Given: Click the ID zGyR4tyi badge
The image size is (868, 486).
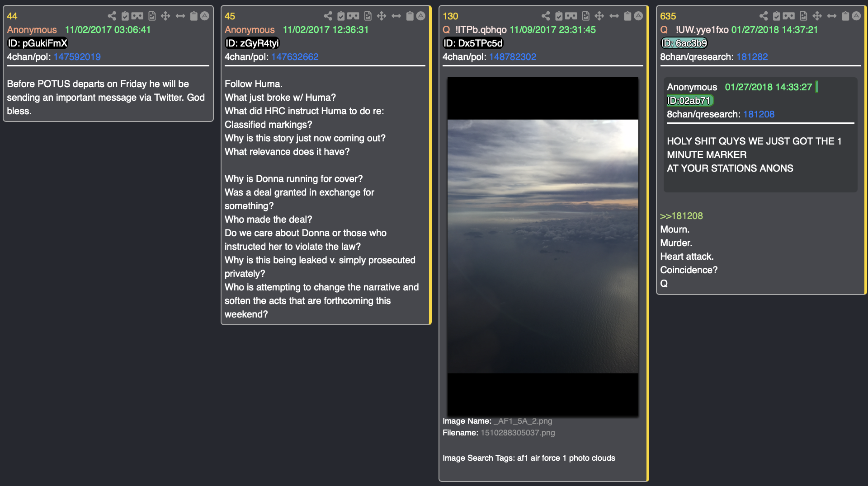Looking at the screenshot, I should pyautogui.click(x=252, y=43).
